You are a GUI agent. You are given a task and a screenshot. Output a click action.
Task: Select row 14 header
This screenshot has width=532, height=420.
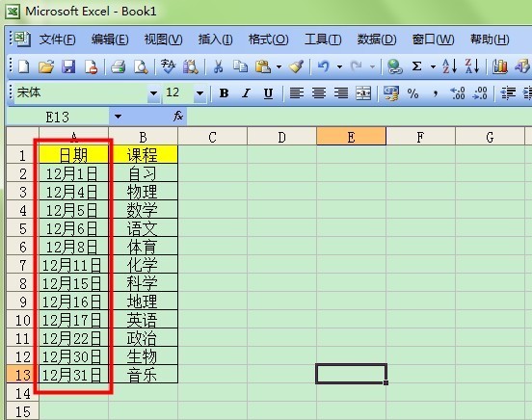[23, 393]
